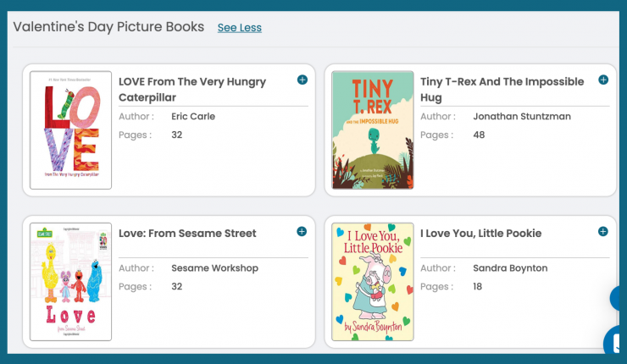Click plus icon beside I Love You, Little Pookie

pyautogui.click(x=603, y=231)
